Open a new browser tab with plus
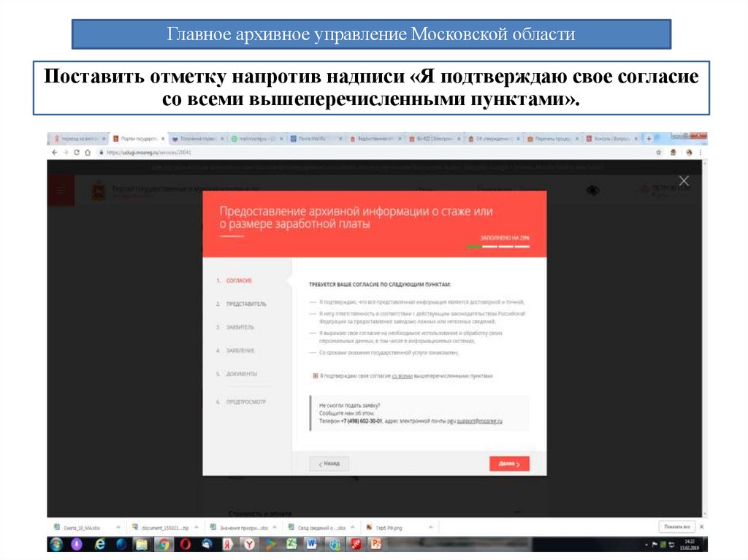This screenshot has width=748, height=560. pyautogui.click(x=649, y=139)
